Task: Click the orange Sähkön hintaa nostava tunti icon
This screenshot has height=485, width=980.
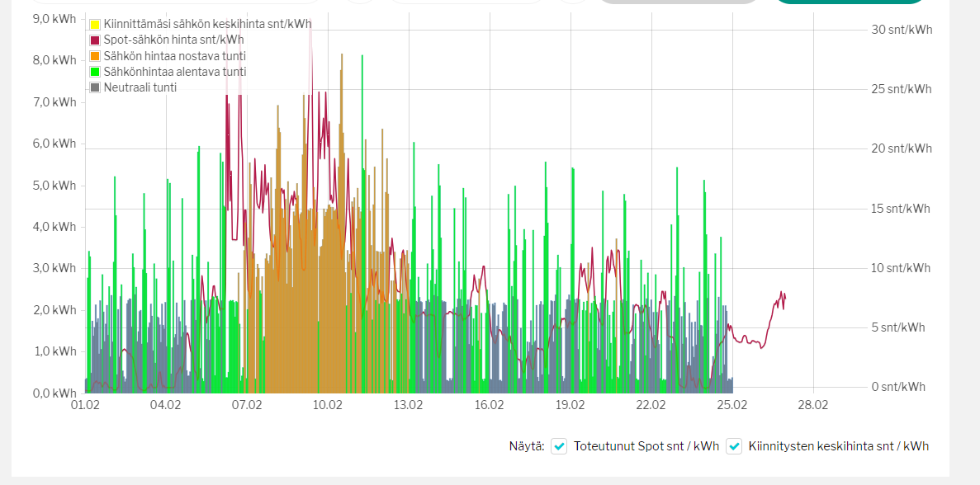Action: point(95,56)
